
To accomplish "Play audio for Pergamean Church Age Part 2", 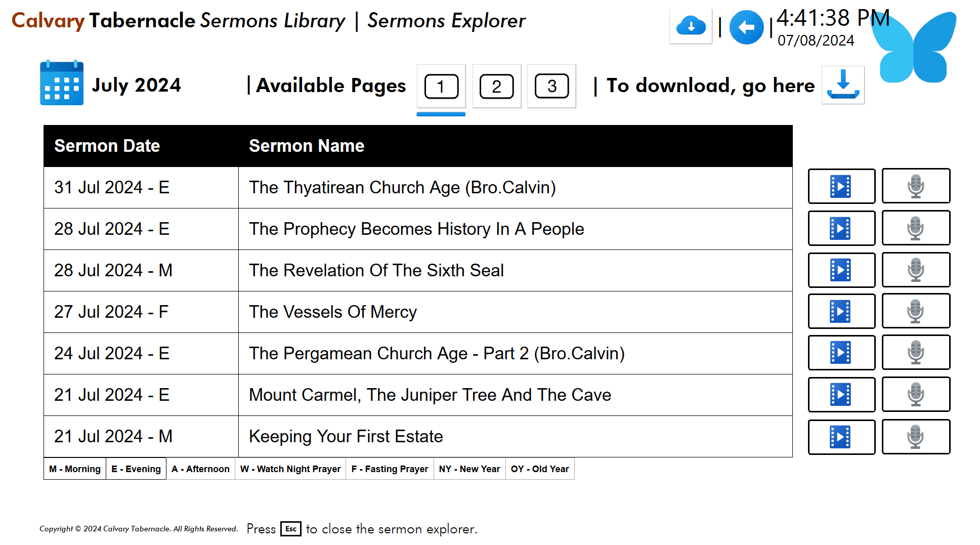I will [x=916, y=353].
